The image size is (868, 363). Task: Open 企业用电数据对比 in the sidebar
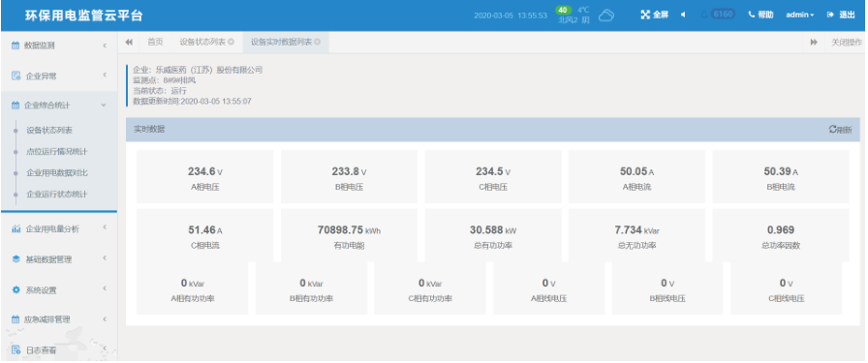57,173
